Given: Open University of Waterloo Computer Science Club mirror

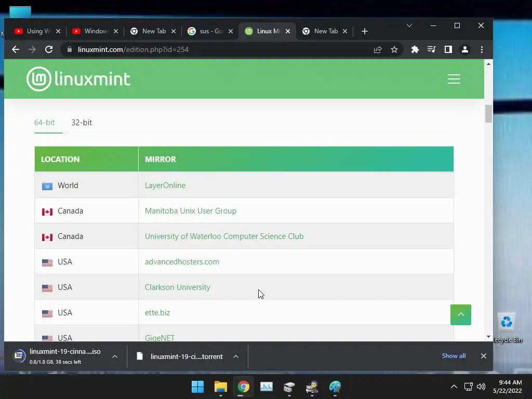Looking at the screenshot, I should tap(224, 236).
